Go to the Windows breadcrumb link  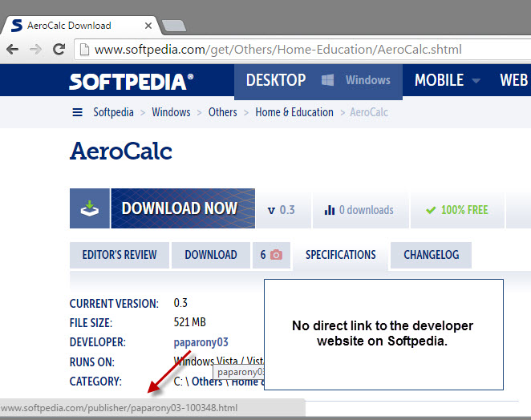171,112
